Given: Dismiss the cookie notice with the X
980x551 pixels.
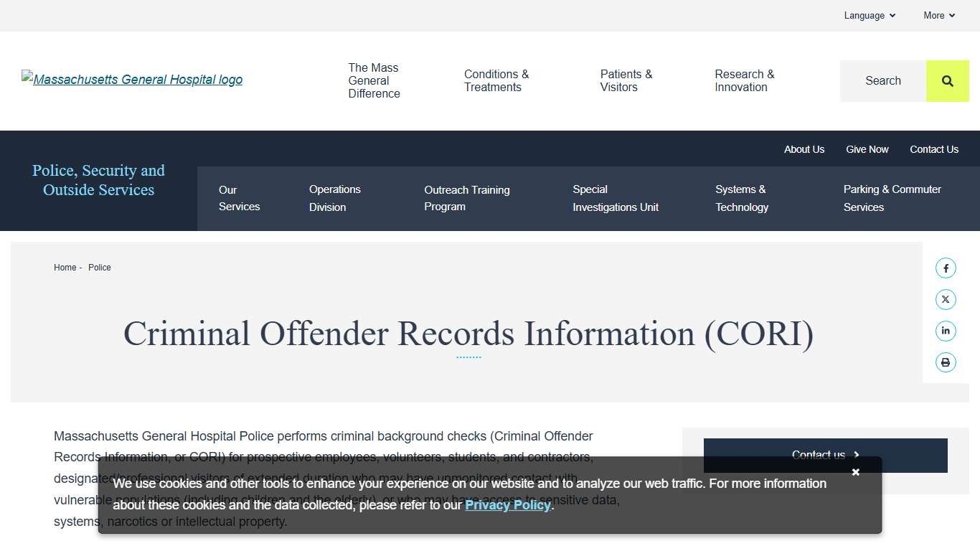Looking at the screenshot, I should click(x=855, y=471).
